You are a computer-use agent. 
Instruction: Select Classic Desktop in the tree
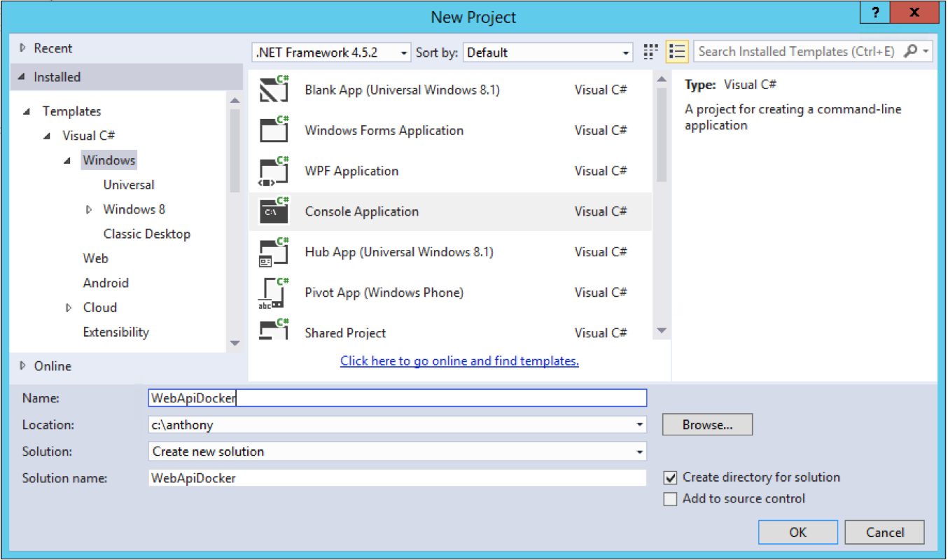(147, 234)
